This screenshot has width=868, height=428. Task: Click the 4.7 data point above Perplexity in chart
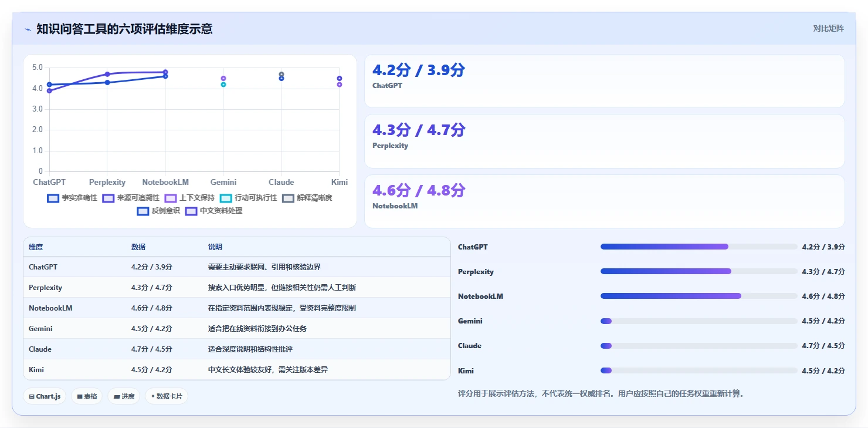[x=107, y=74]
